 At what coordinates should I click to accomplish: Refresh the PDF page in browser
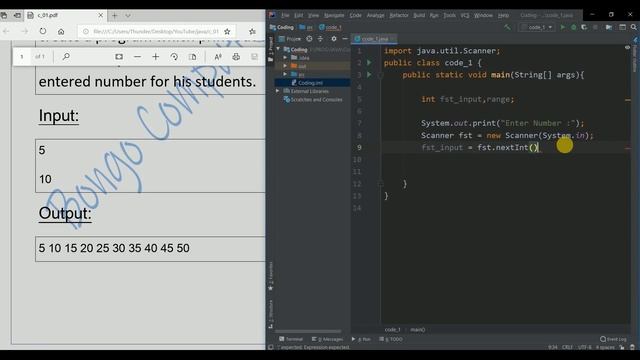coord(43,31)
